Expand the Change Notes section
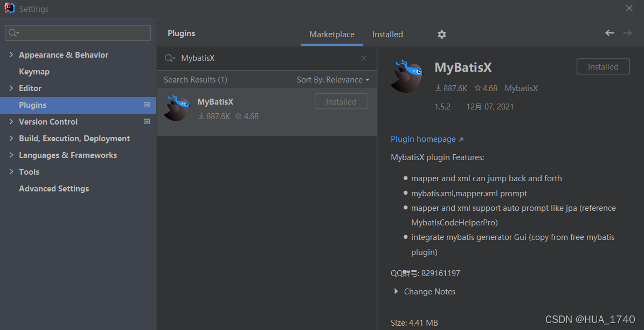The width and height of the screenshot is (644, 330). [396, 291]
